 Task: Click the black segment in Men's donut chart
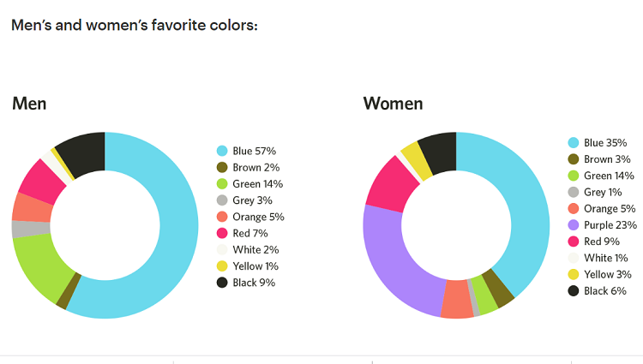[x=84, y=153]
